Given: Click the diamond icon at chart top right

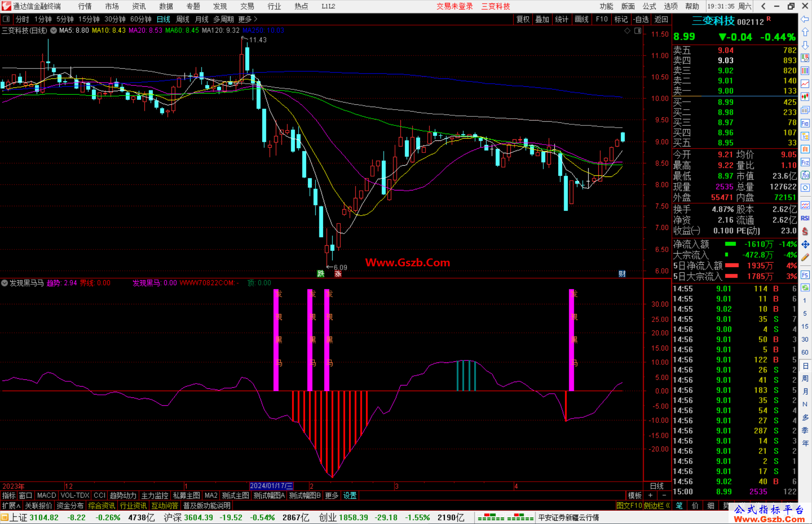Looking at the screenshot, I should click(627, 31).
